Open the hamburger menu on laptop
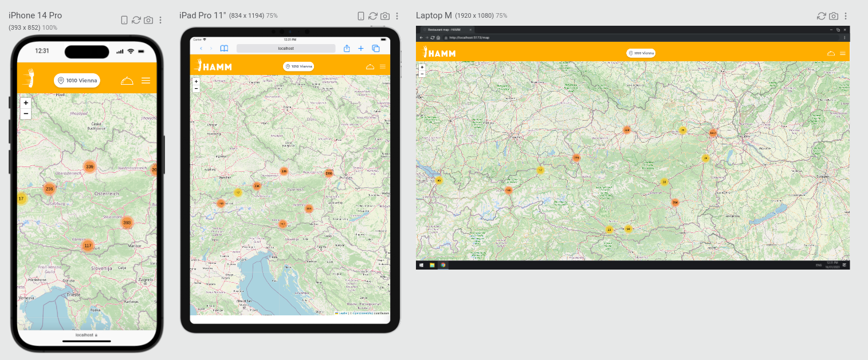This screenshot has width=868, height=360. [843, 53]
